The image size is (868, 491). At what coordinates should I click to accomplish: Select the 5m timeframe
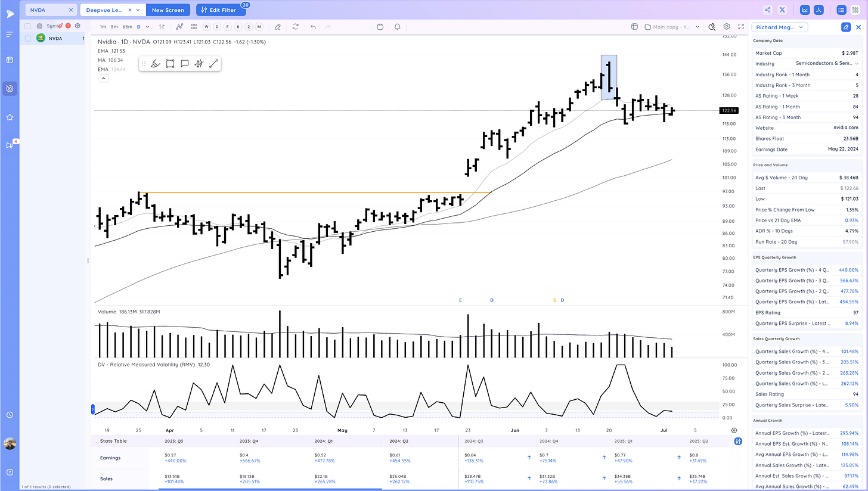pyautogui.click(x=114, y=27)
